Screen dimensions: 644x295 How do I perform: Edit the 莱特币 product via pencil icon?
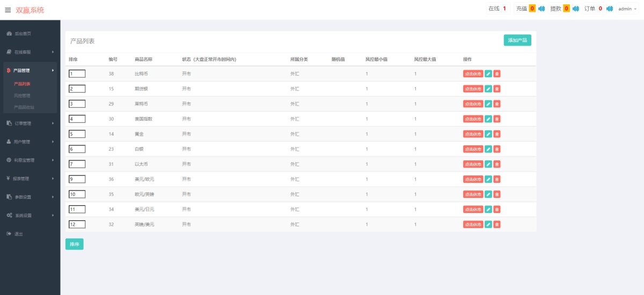click(x=488, y=104)
